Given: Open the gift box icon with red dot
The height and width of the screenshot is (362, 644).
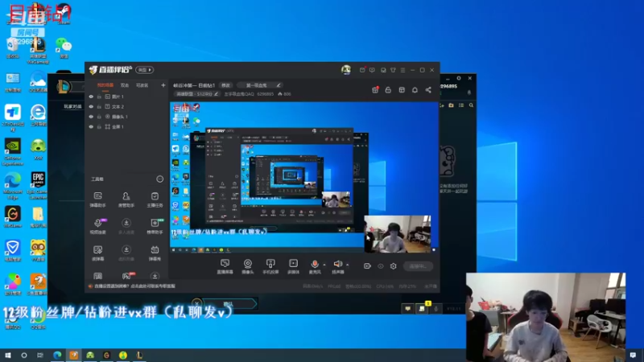Looking at the screenshot, I should pos(375,90).
